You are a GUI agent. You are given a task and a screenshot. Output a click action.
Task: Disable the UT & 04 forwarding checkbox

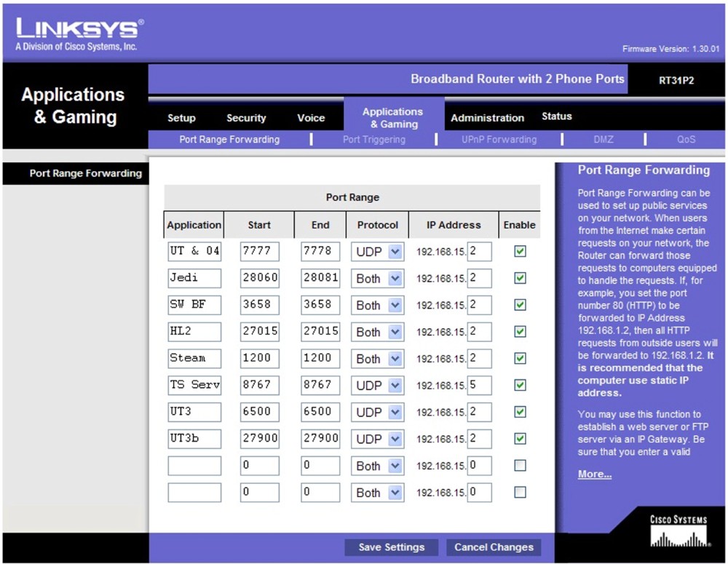pyautogui.click(x=520, y=252)
